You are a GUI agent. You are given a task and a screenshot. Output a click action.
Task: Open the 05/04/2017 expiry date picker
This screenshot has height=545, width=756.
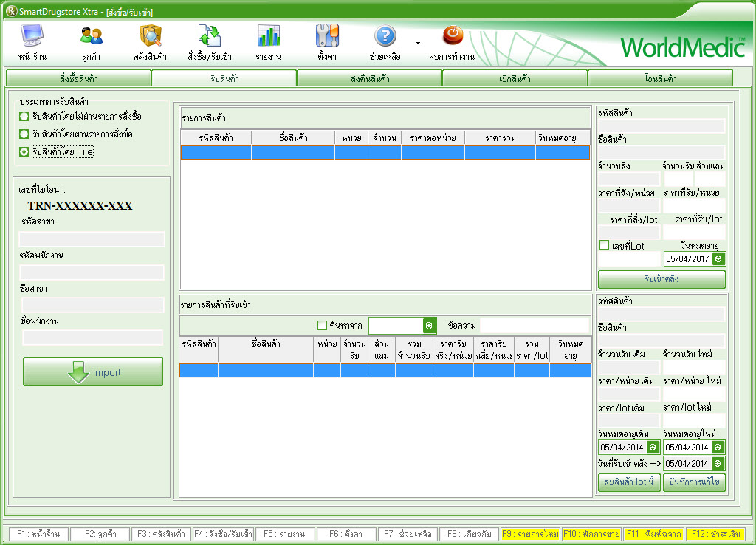click(x=718, y=259)
